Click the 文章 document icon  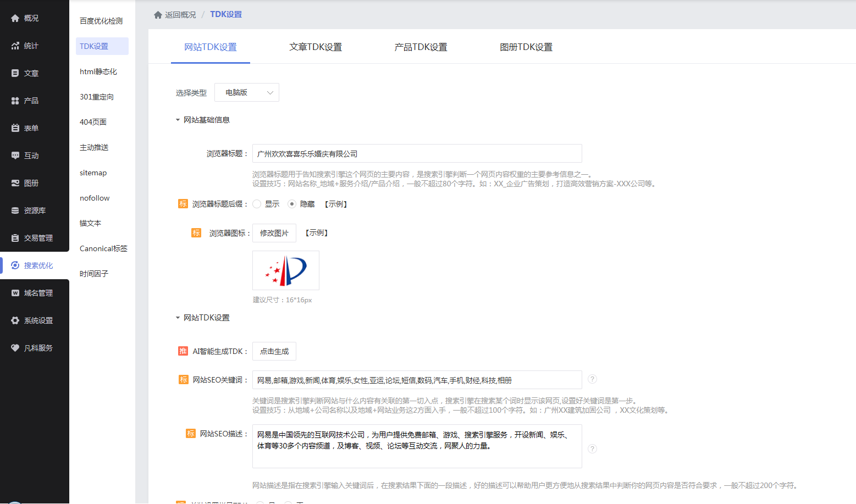coord(15,73)
